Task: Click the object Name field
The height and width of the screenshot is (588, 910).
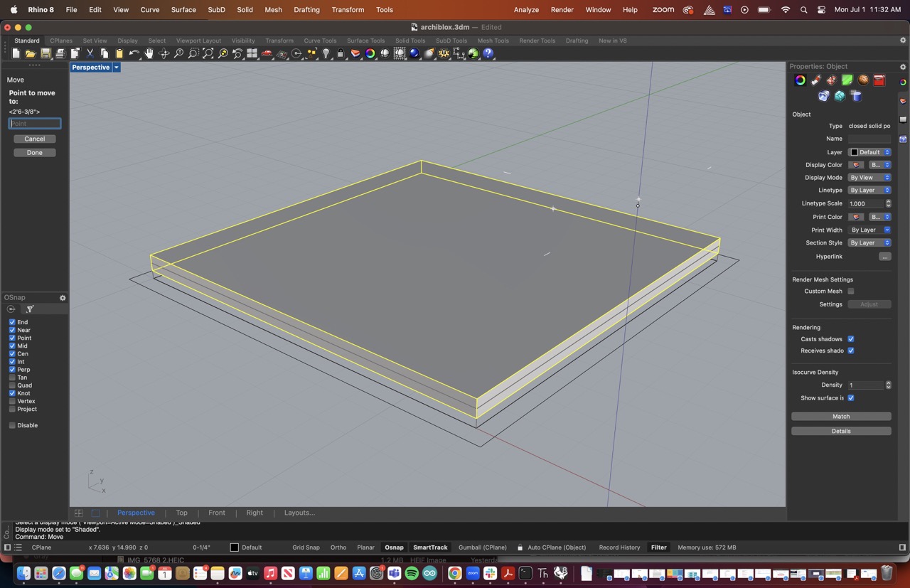Action: click(x=869, y=139)
